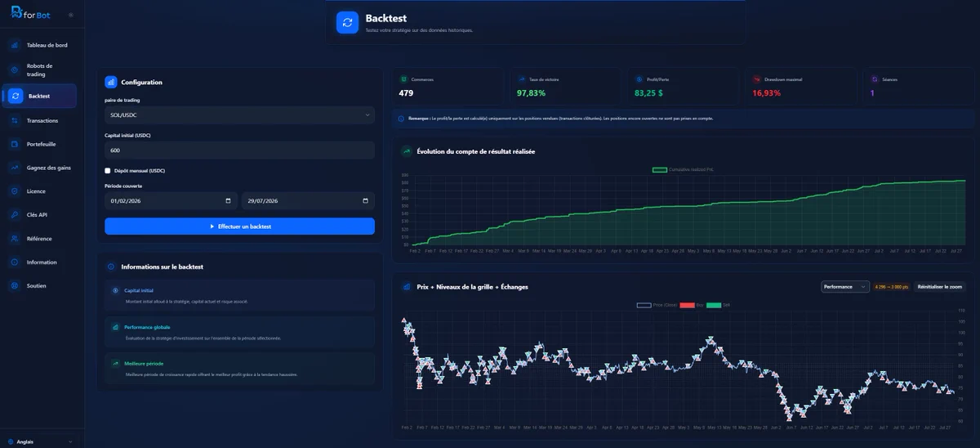Click the Drawdown maximal card icon
The image size is (980, 448).
point(757,79)
